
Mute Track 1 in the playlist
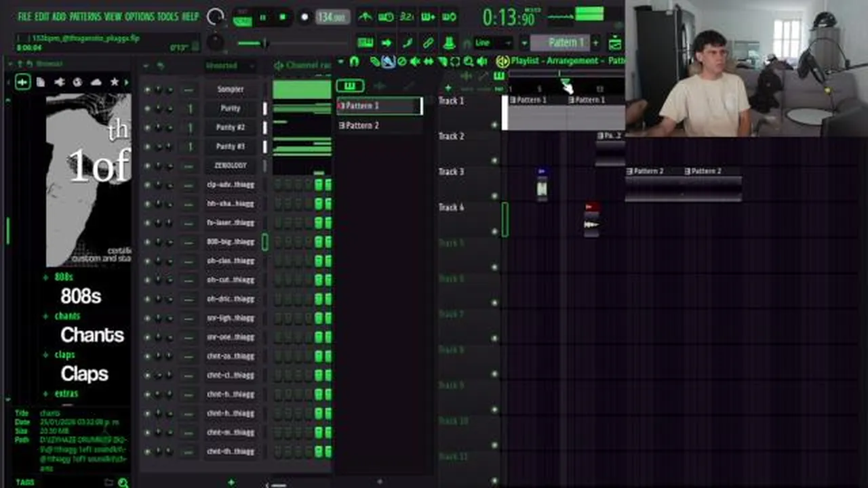[494, 125]
